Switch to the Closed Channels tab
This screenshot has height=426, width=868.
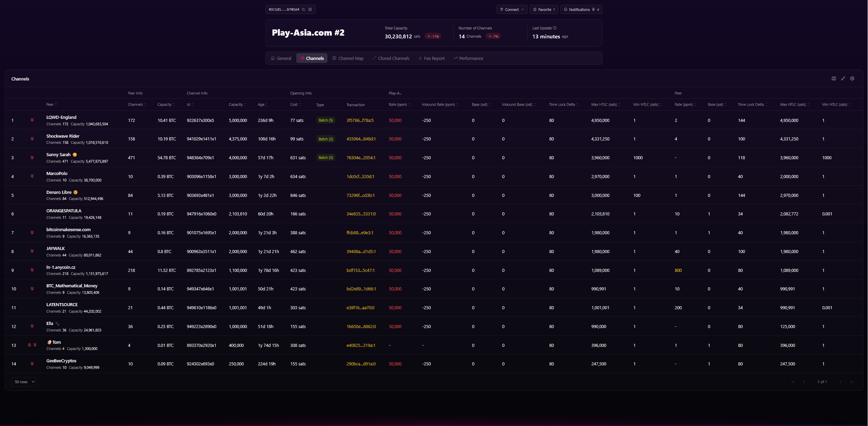click(391, 58)
